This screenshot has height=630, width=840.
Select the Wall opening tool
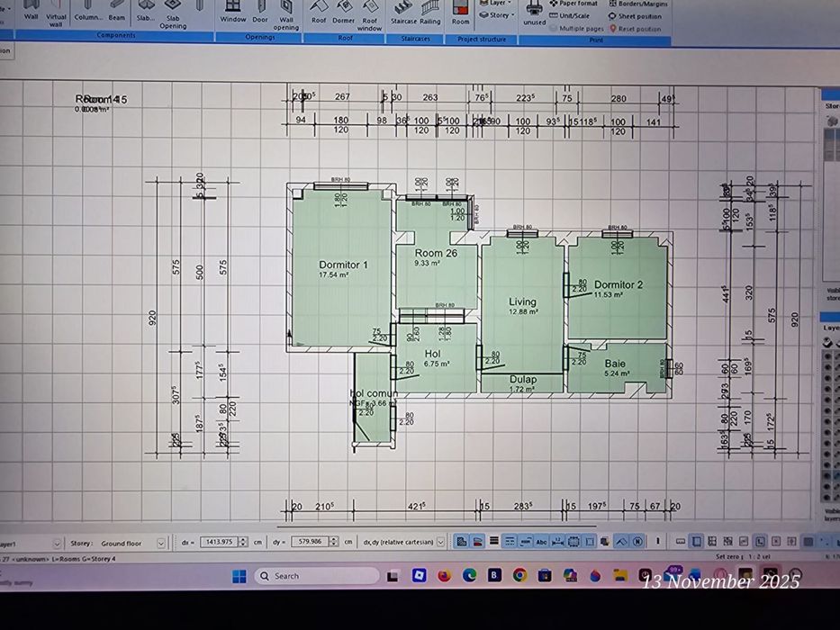pyautogui.click(x=286, y=15)
